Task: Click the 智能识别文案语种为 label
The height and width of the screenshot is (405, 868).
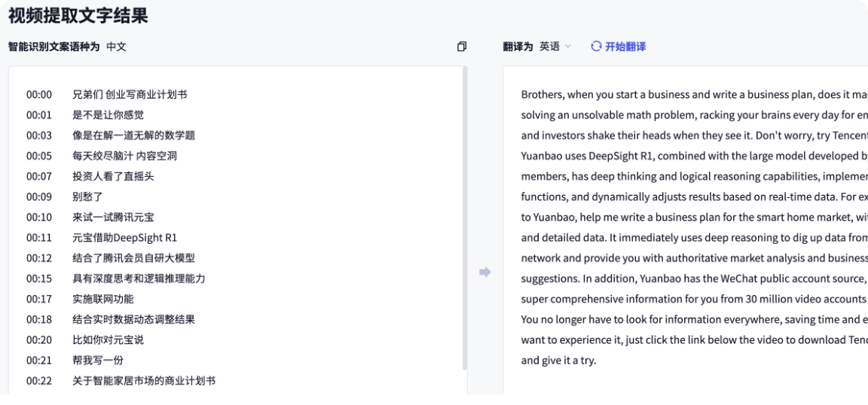Action: tap(53, 47)
